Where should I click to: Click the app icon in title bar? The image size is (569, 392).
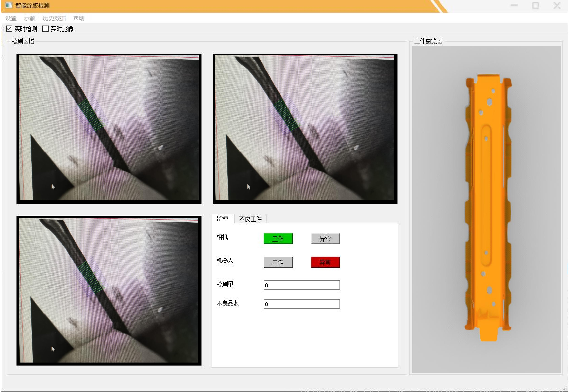(x=9, y=5)
